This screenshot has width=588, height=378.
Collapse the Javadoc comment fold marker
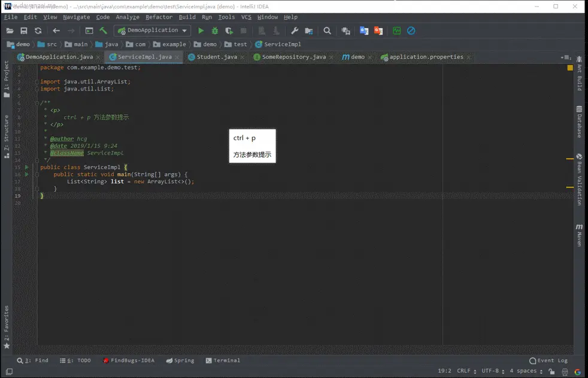(x=37, y=103)
